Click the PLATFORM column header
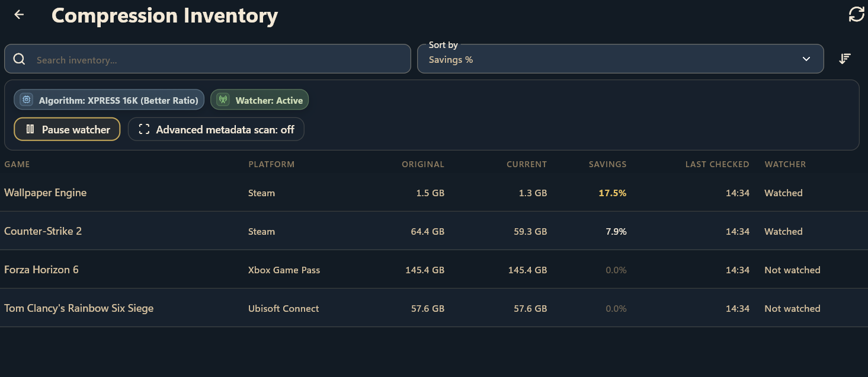The height and width of the screenshot is (377, 868). pyautogui.click(x=271, y=164)
